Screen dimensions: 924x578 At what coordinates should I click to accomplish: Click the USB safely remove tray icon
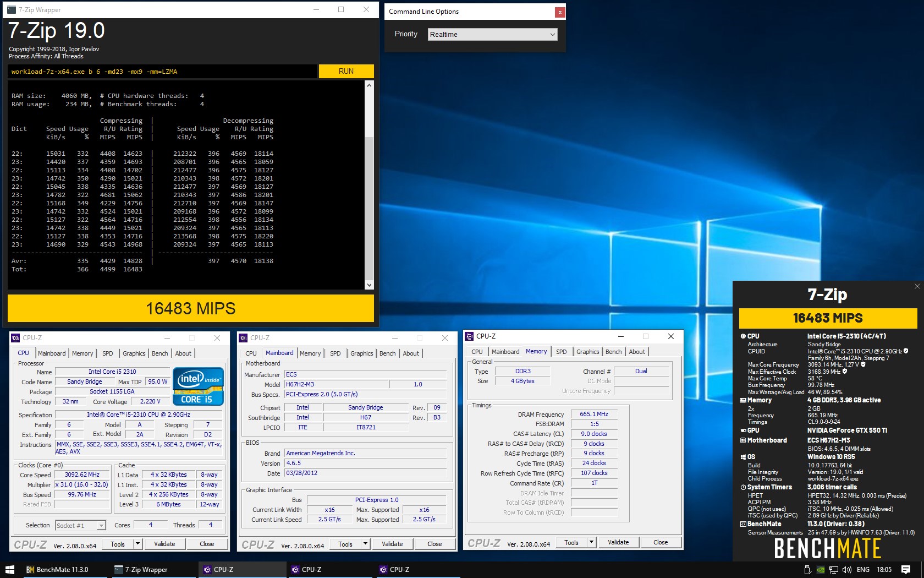click(x=807, y=570)
